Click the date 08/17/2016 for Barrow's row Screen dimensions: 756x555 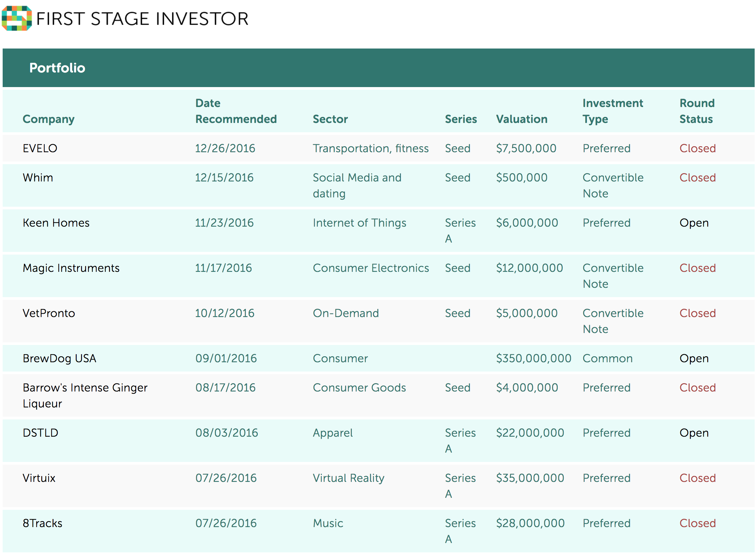pos(226,388)
